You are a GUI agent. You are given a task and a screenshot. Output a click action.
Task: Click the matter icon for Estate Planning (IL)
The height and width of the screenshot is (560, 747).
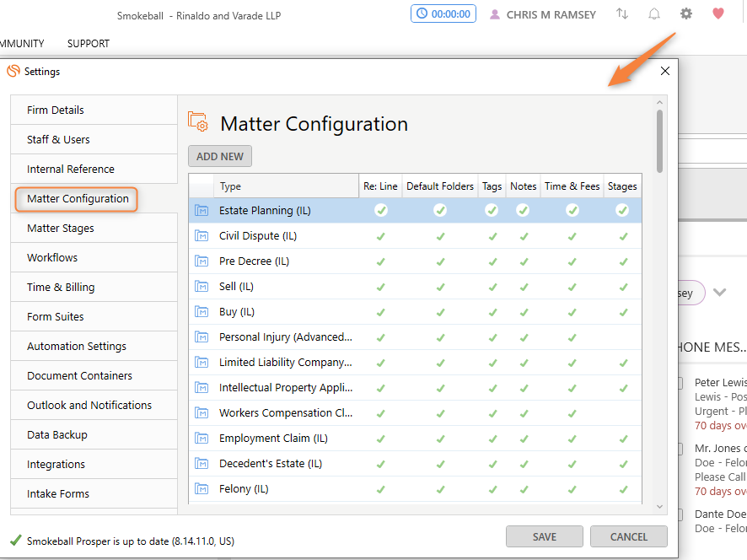pyautogui.click(x=202, y=210)
